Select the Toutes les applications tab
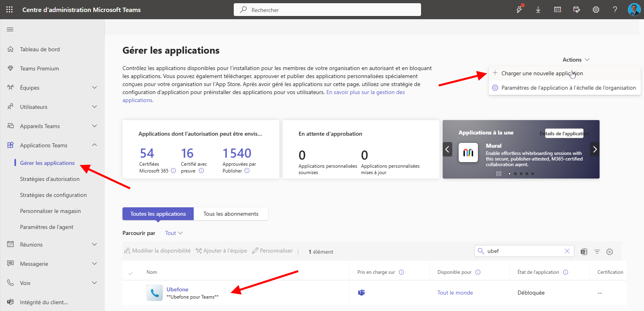 point(158,214)
